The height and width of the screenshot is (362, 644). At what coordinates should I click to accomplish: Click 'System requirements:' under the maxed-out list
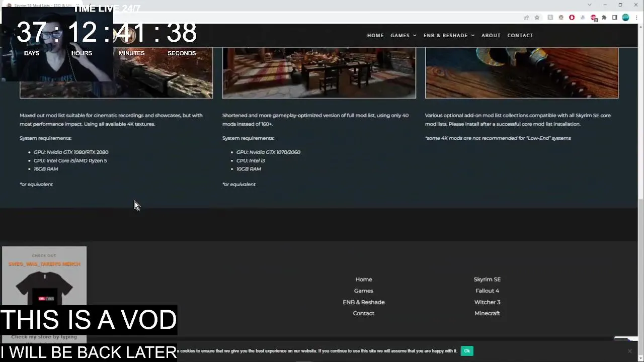[x=45, y=138]
